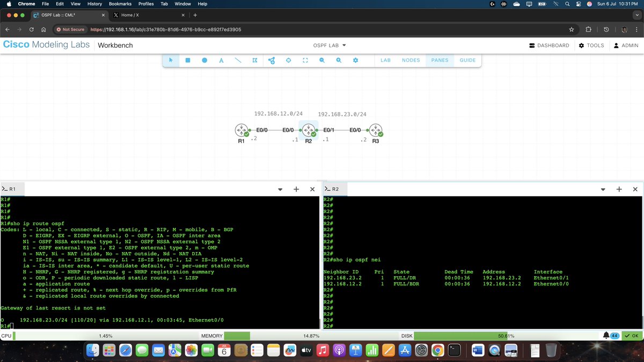The height and width of the screenshot is (362, 644).
Task: Toggle the LAB panel button
Action: click(x=385, y=61)
